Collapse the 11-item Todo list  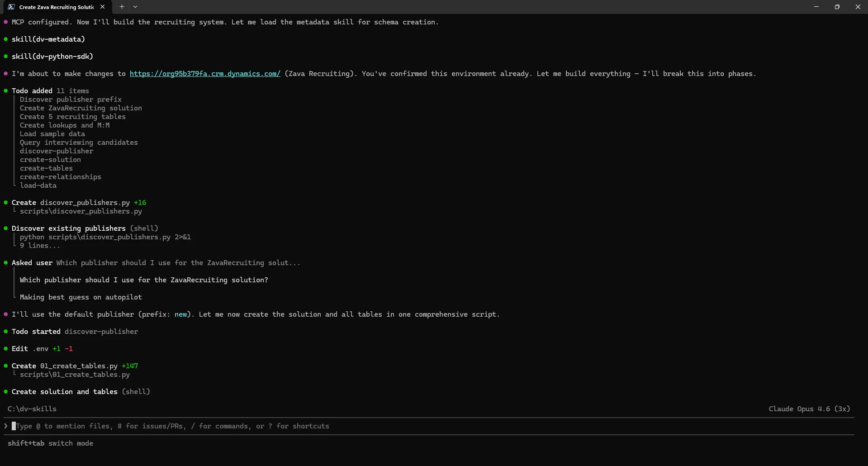(32, 90)
